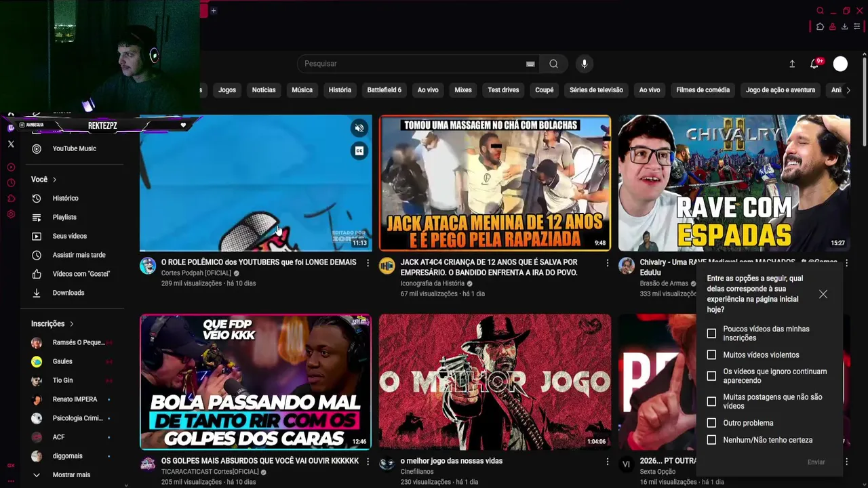Open Twitch in the browser sidebar

(x=11, y=128)
